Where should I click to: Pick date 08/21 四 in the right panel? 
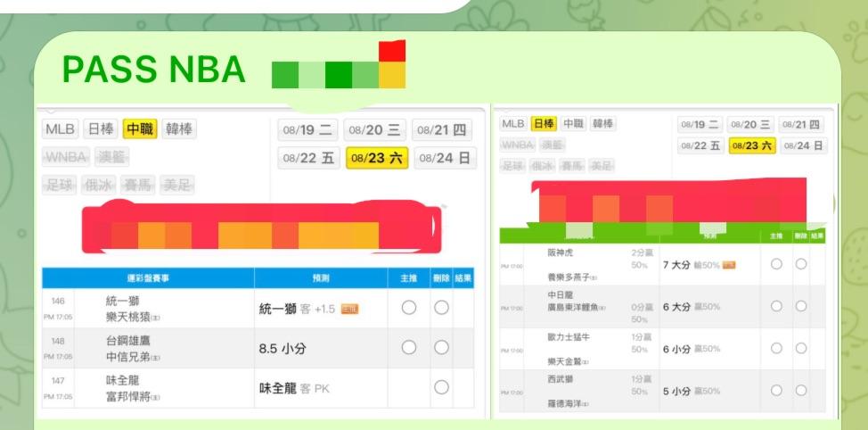[x=801, y=125]
